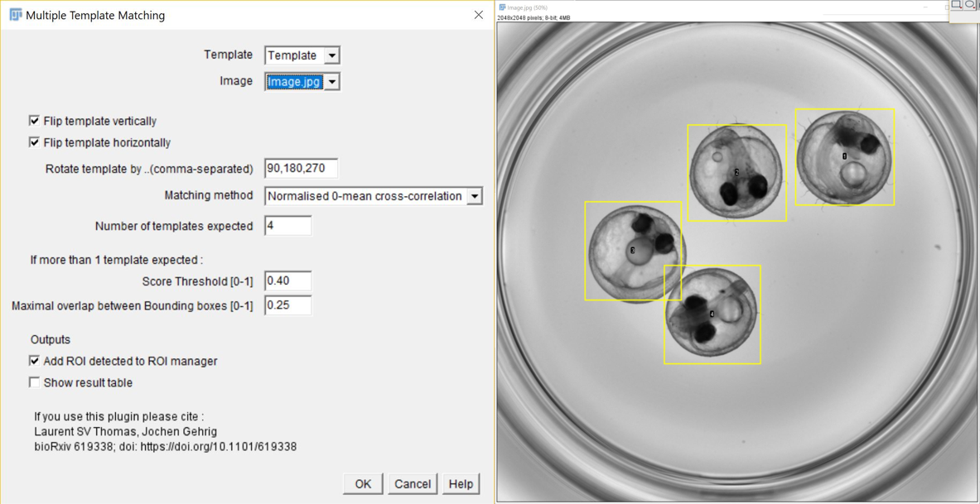Image resolution: width=980 pixels, height=504 pixels.
Task: Select the Oval selection tool
Action: click(971, 4)
